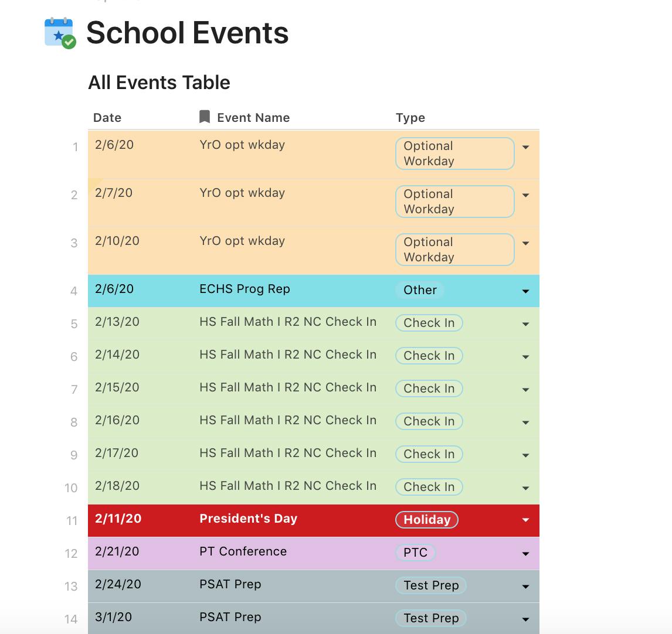Click the date cell 2/6/20 in row 1
This screenshot has width=672, height=634.
[114, 145]
